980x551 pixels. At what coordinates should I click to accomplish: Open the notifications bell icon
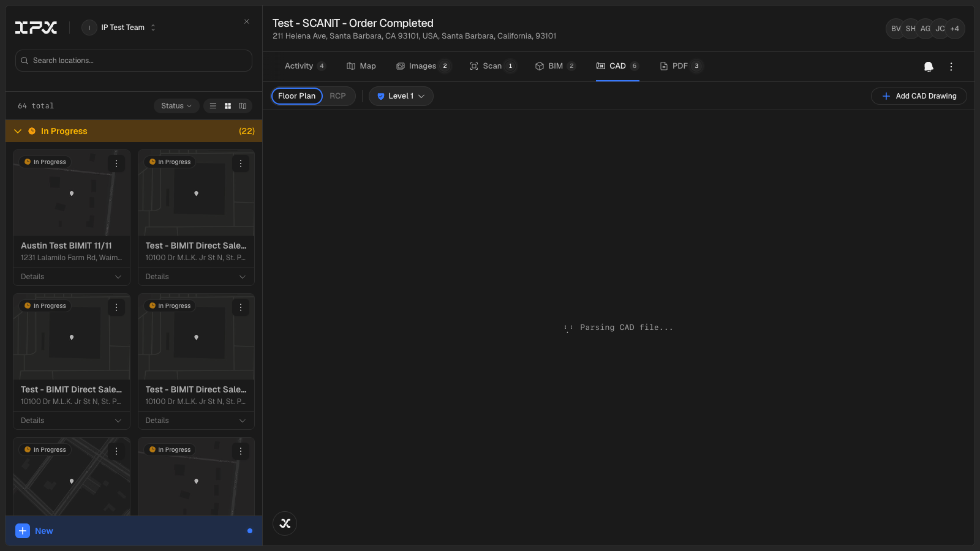929,67
